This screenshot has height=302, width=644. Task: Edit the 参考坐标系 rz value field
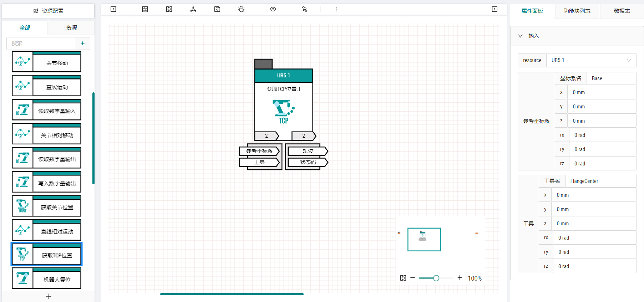pyautogui.click(x=603, y=164)
